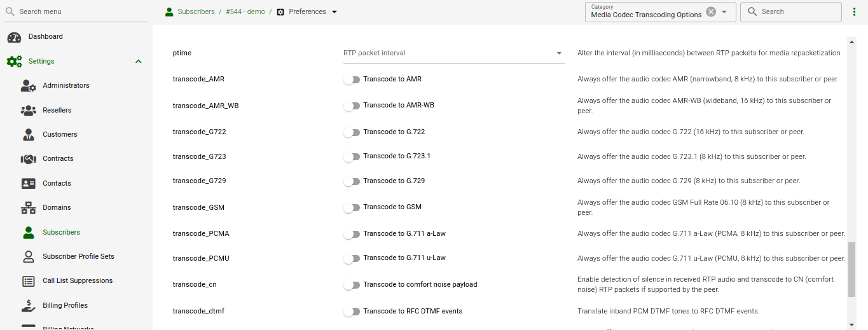Click the transcode_AMR preference name
Viewport: 868px width, 330px height.
tap(198, 79)
